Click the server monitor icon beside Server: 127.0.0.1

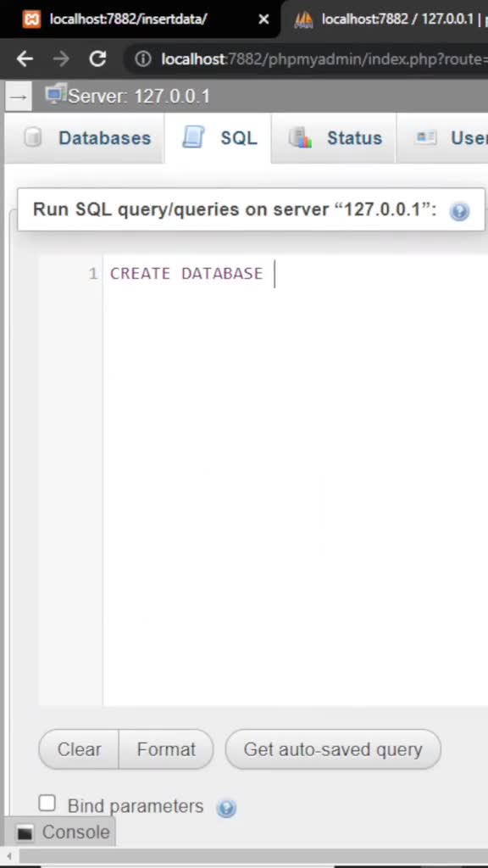55,95
